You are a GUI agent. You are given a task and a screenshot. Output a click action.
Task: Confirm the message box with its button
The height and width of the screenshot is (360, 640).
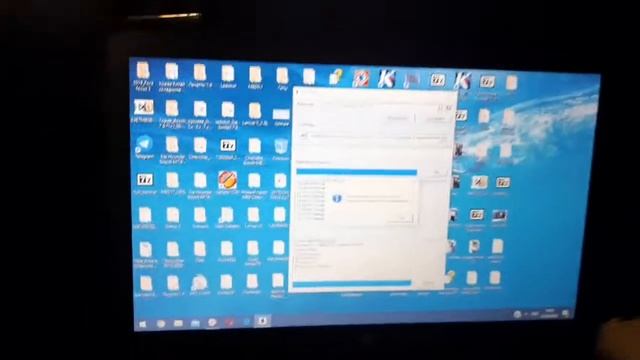pos(400,219)
